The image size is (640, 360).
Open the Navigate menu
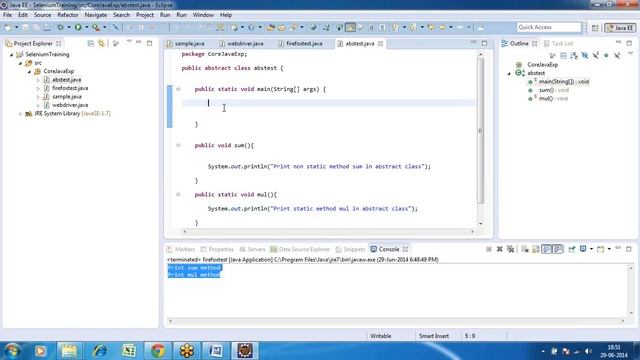pyautogui.click(x=96, y=15)
